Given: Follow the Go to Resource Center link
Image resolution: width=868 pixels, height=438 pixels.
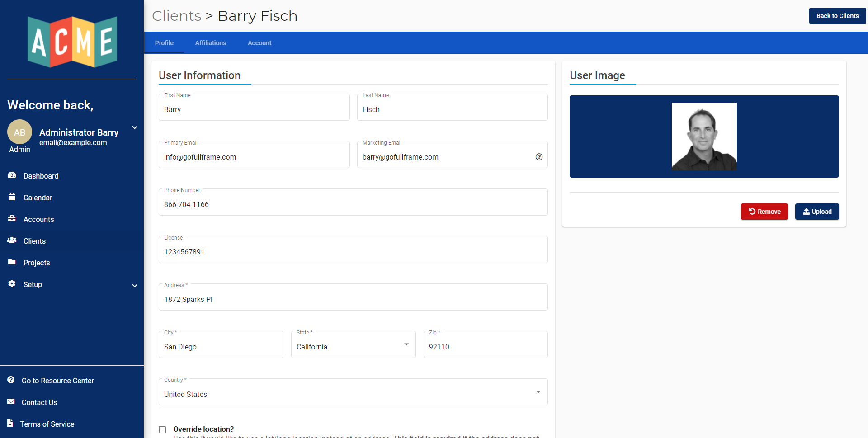Looking at the screenshot, I should 57,381.
